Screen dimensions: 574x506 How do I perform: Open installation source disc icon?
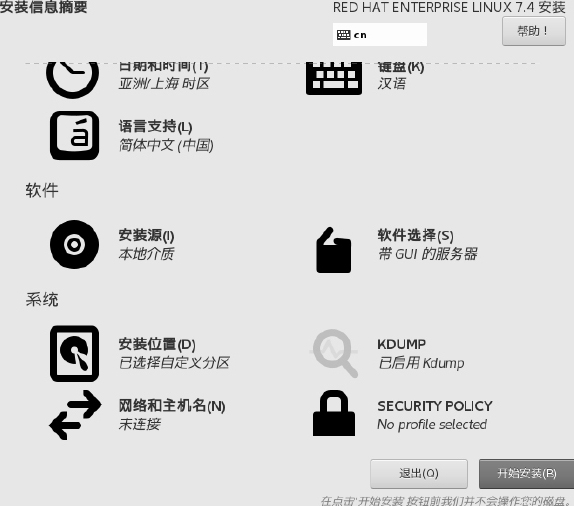tap(74, 244)
